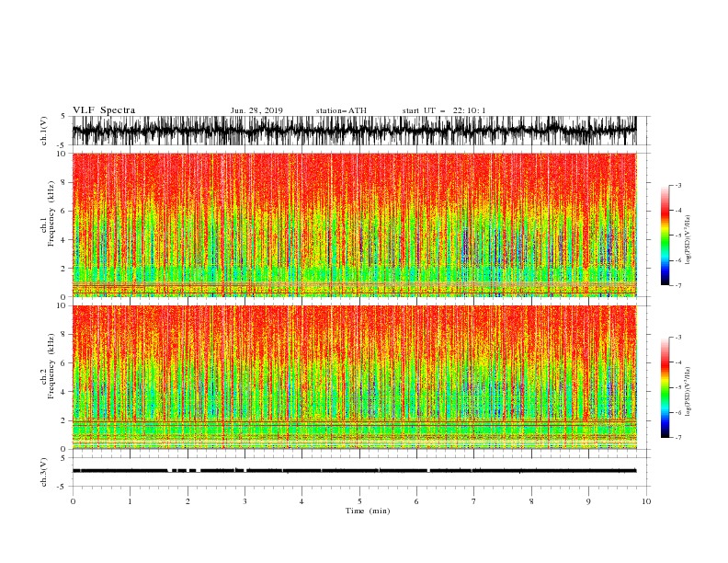
Task: Click the time axis tick label "5"
Action: click(x=359, y=501)
